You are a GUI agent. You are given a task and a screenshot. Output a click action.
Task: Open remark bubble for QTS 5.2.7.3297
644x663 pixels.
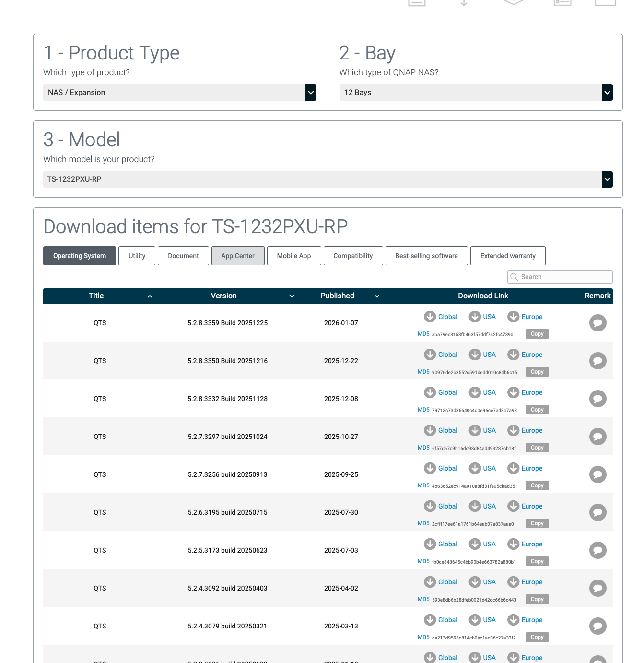[x=597, y=437]
